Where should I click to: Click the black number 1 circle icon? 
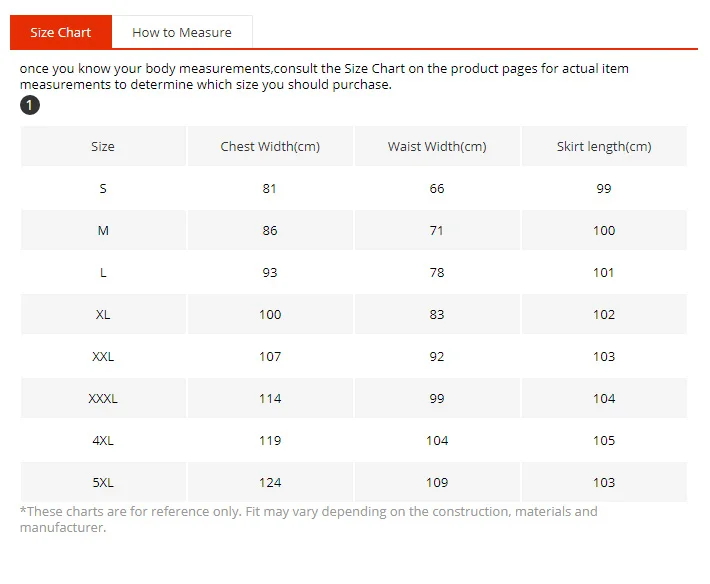[30, 105]
